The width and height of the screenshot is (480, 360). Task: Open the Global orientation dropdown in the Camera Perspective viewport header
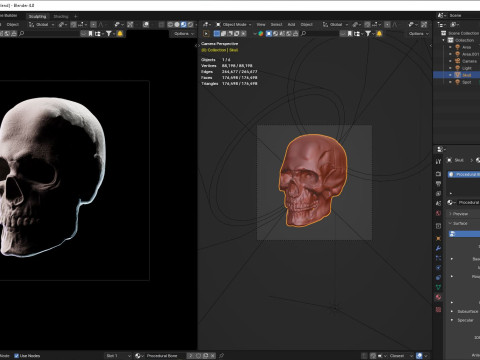pyautogui.click(x=336, y=25)
